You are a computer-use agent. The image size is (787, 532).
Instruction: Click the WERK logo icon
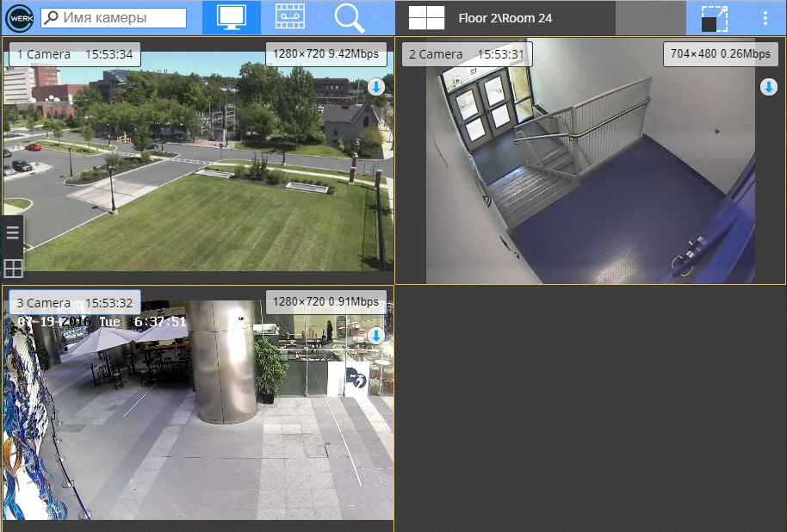(19, 18)
